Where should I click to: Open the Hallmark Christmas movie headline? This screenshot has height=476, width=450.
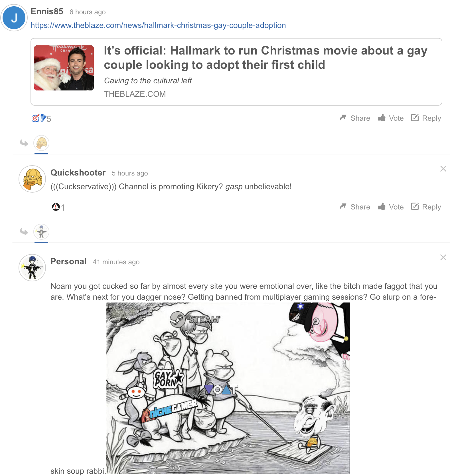coord(265,58)
